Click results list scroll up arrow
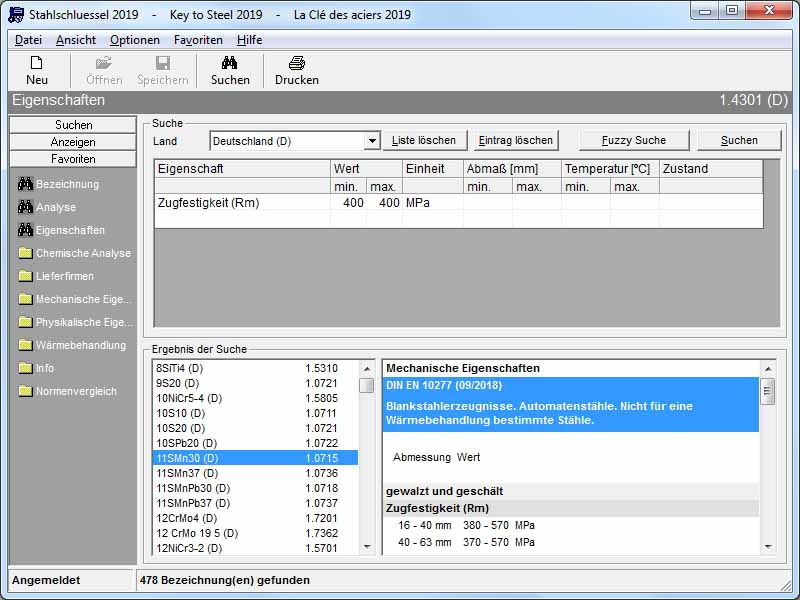The width and height of the screenshot is (800, 600). 367,368
